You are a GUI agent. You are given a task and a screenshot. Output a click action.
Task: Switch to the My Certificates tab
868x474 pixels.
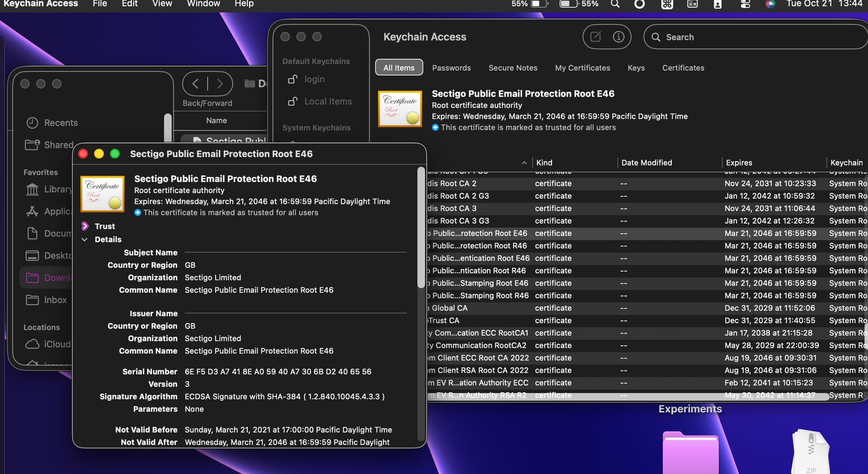[x=582, y=68]
